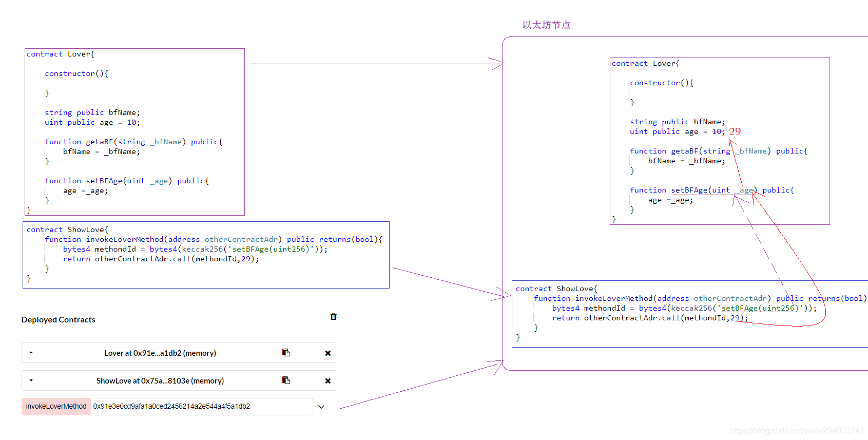Run the invokeLoverMethod function button
The width and height of the screenshot is (868, 440).
[56, 406]
